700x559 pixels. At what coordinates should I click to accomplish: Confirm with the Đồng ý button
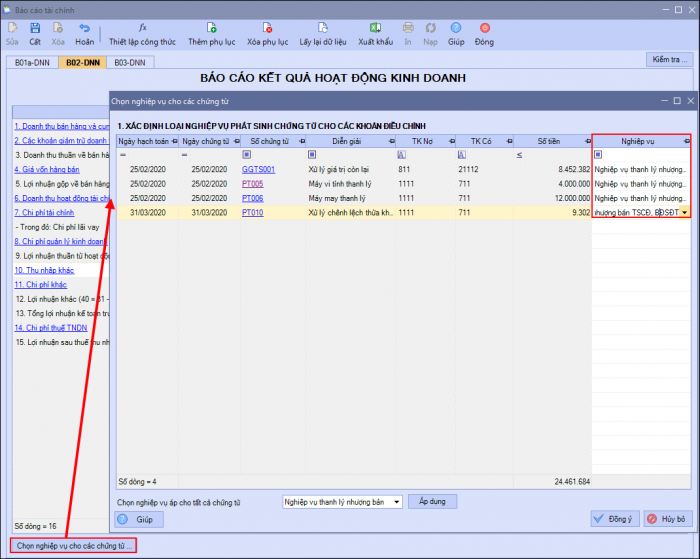coord(615,519)
